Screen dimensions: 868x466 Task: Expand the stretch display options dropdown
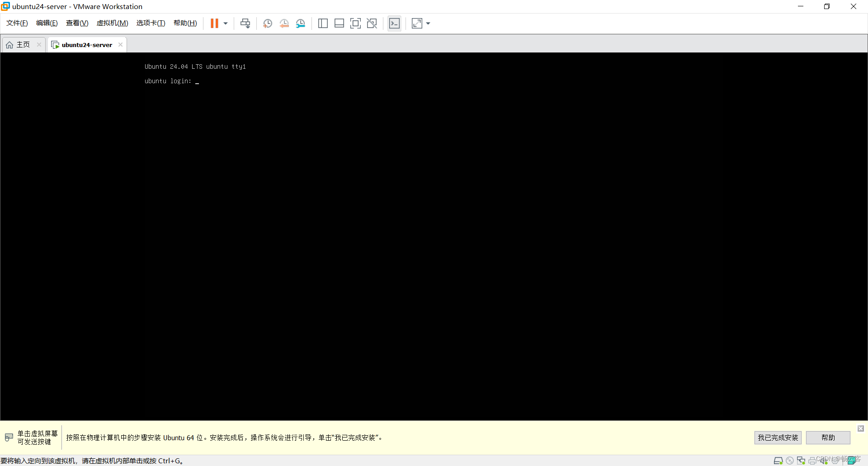pos(428,23)
